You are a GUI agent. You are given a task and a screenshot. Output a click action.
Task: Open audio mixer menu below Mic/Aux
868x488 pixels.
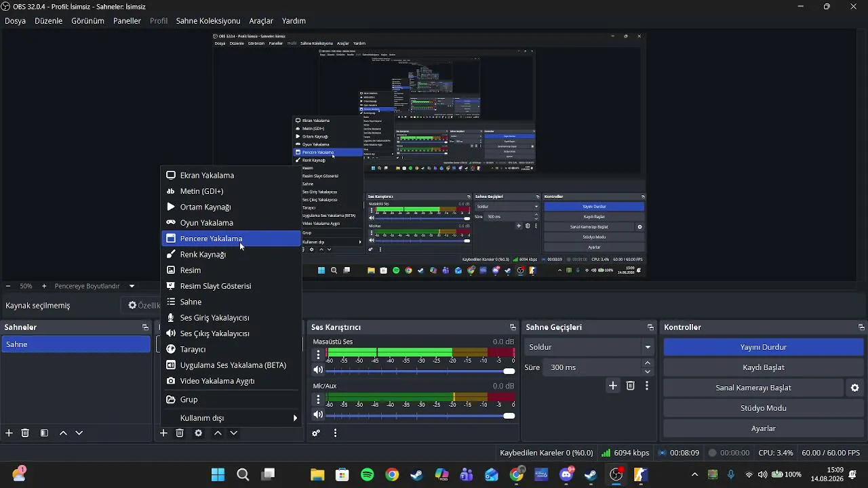pos(335,433)
